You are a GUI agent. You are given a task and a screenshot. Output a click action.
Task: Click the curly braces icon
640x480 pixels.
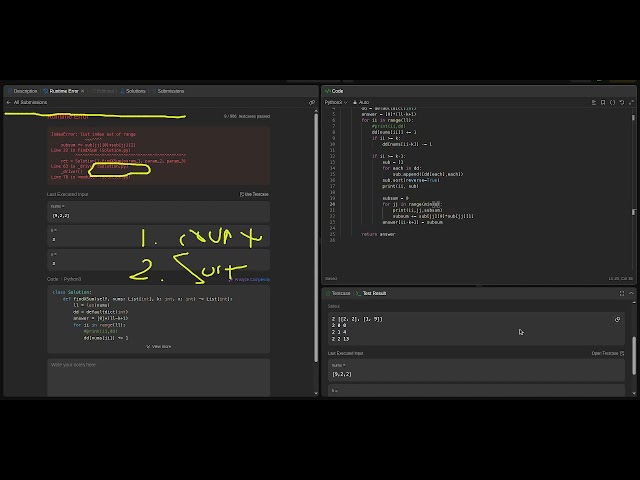tap(612, 102)
